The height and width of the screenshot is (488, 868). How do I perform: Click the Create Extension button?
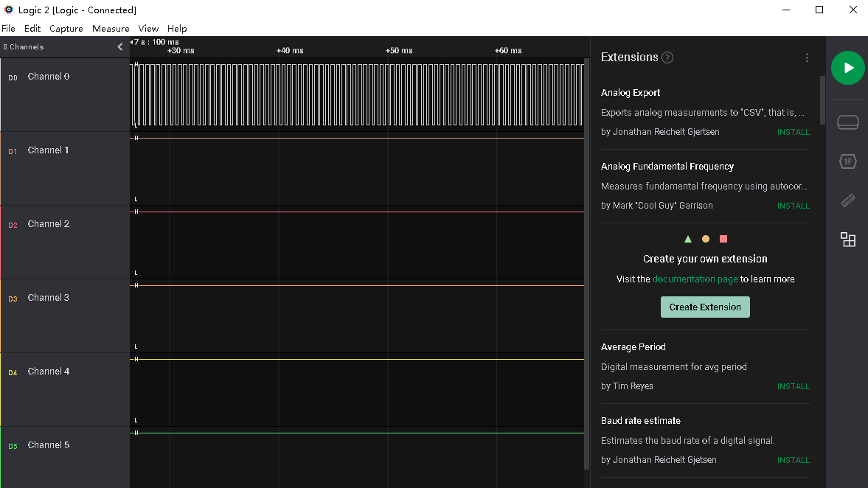pyautogui.click(x=705, y=307)
